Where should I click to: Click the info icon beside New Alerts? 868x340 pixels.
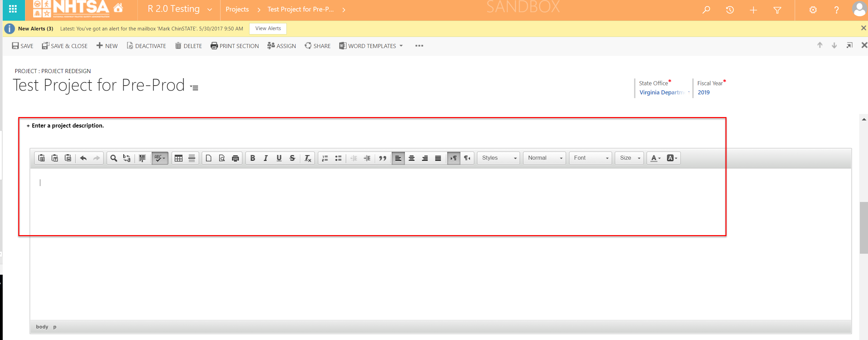click(x=9, y=29)
